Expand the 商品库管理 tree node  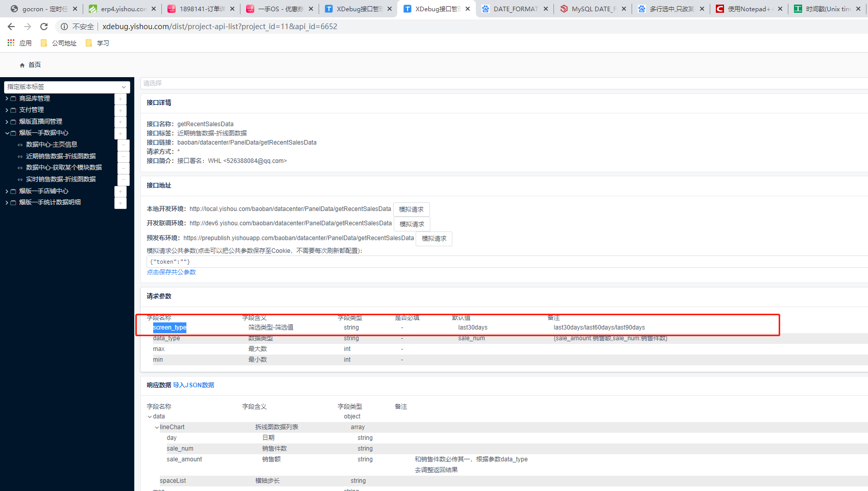tap(7, 99)
